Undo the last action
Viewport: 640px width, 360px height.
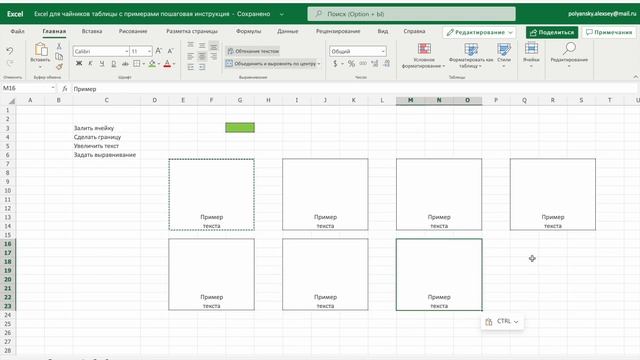[9, 51]
